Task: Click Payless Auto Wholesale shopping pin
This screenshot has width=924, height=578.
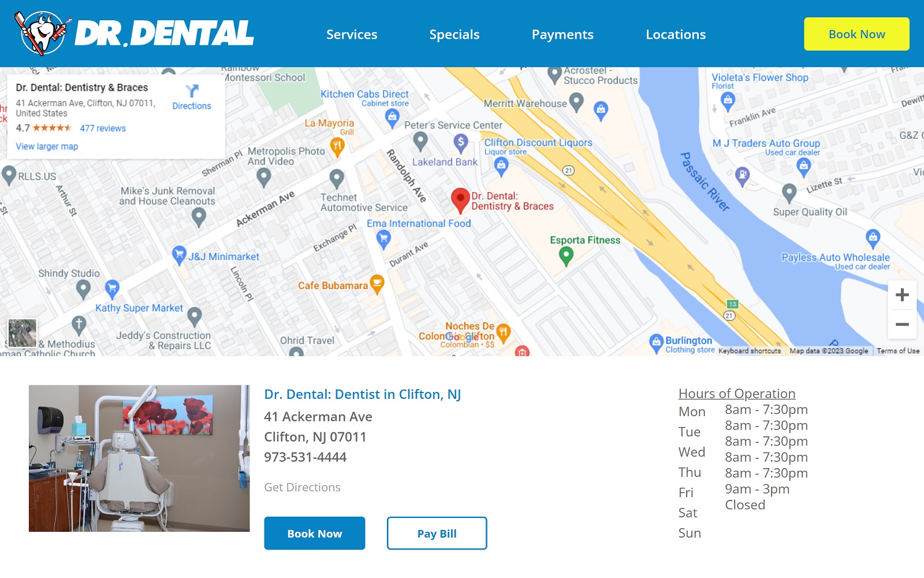Action: tap(873, 239)
